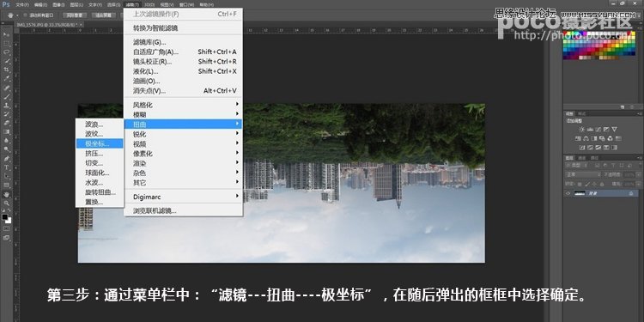Close the IMG_1576.JPG document tab
Image resolution: width=644 pixels, height=322 pixels.
point(81,25)
